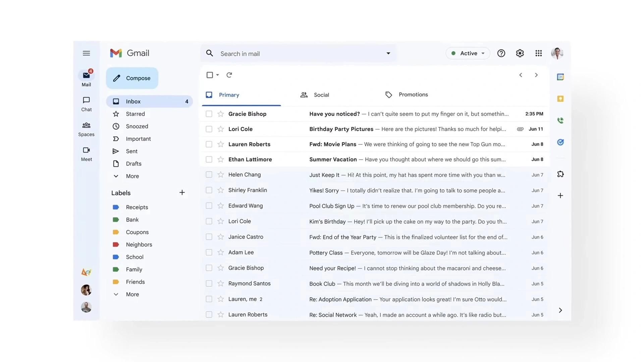Toggle star on Lauren Roberts email
Screen dimensions: 644x362
tap(220, 144)
